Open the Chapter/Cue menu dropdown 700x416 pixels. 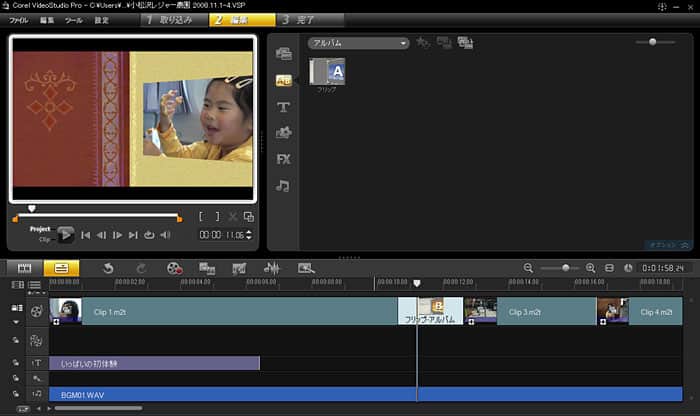tap(36, 293)
